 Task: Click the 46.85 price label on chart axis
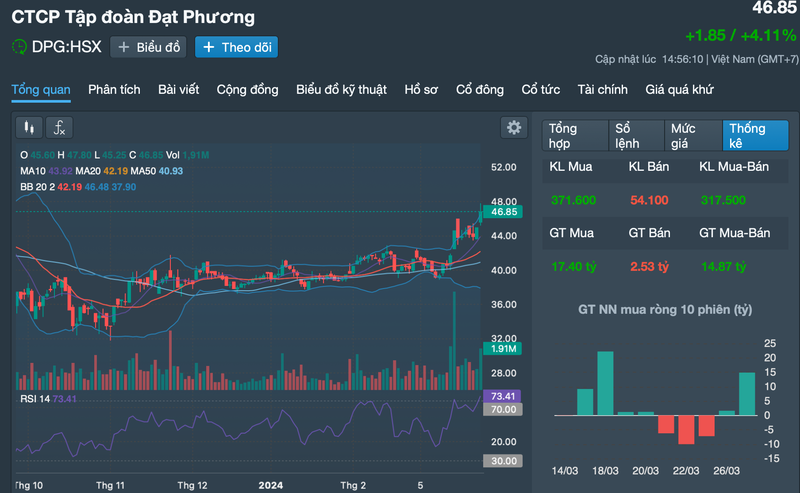[503, 212]
